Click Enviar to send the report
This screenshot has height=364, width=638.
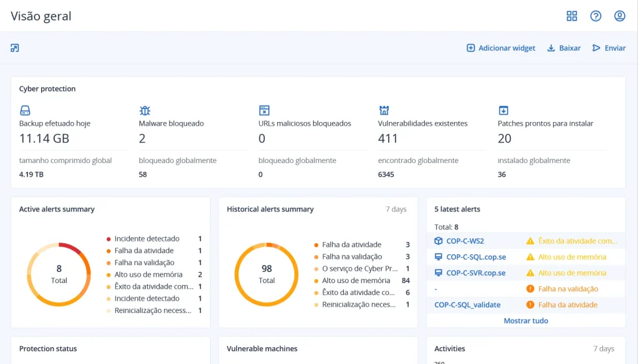(609, 48)
